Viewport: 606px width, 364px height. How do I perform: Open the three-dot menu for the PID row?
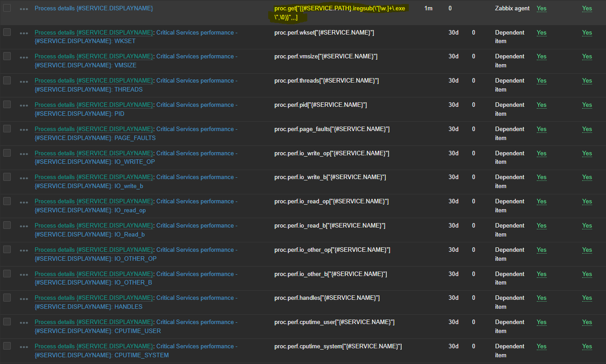click(x=24, y=105)
